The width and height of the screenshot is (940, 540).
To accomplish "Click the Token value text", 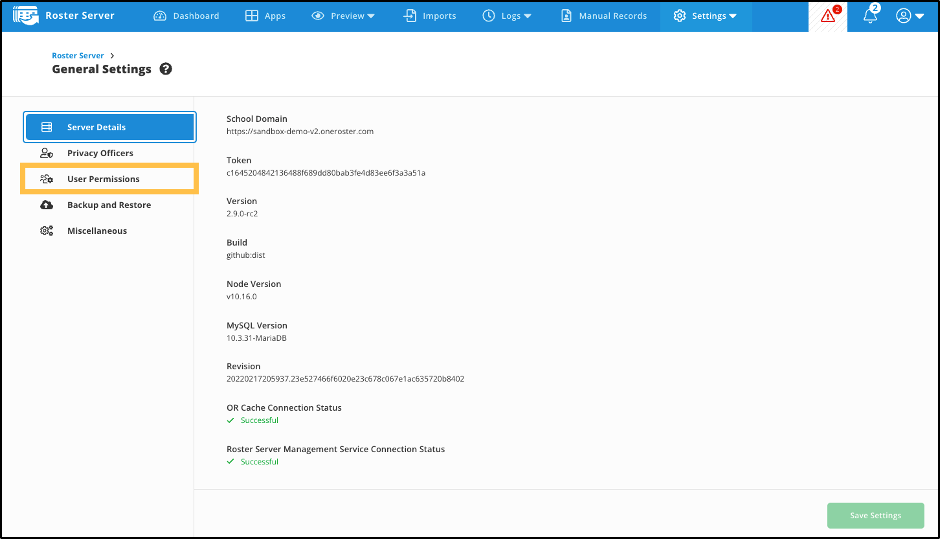I will tap(326, 173).
